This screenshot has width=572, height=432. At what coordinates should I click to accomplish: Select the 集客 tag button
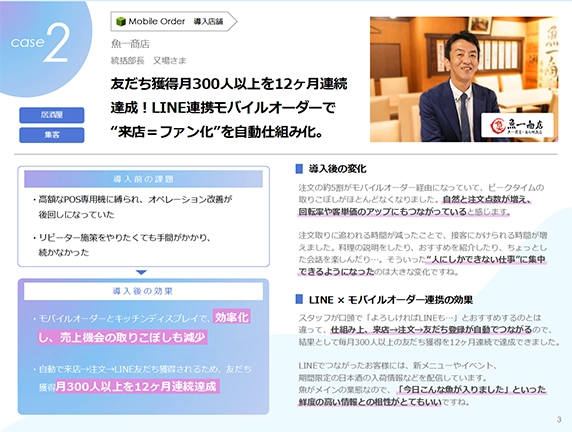click(52, 135)
